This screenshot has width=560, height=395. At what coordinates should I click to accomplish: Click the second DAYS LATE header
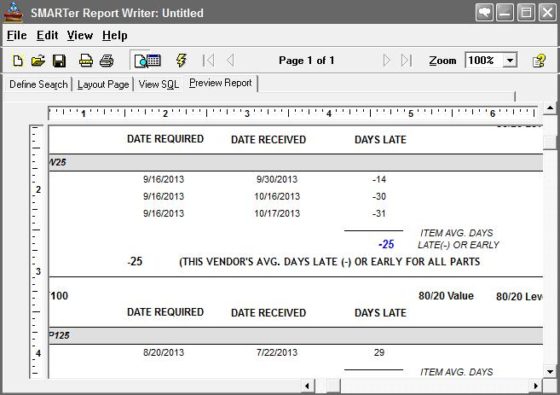click(380, 313)
